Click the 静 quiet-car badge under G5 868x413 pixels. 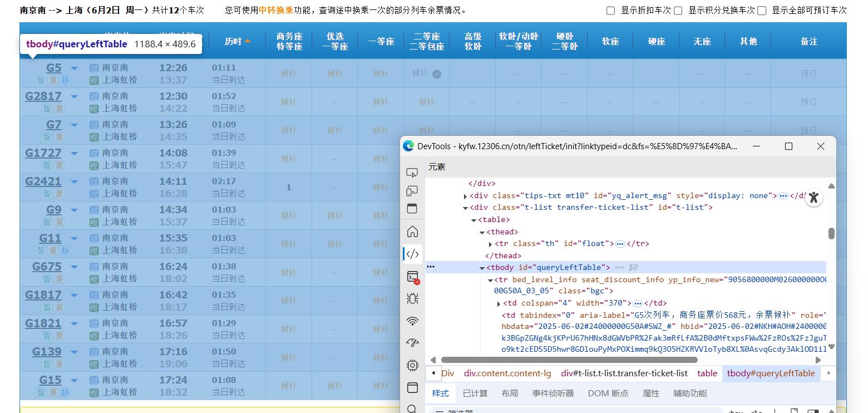point(66,80)
